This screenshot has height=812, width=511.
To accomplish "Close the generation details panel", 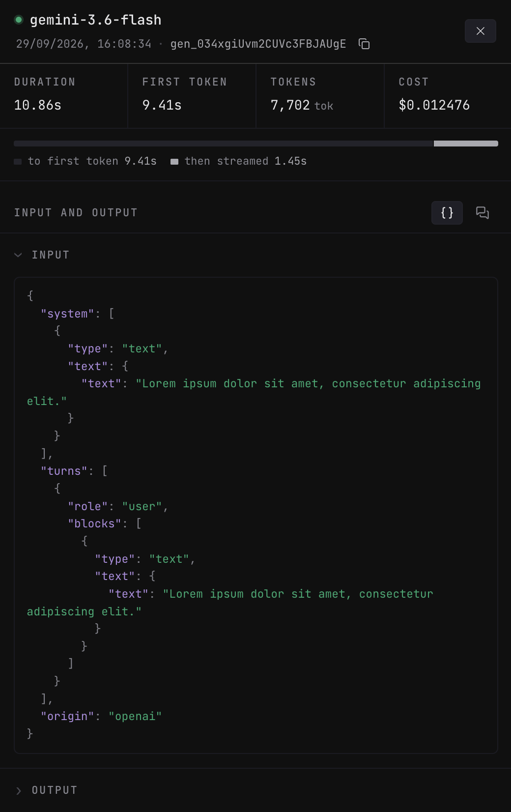I will click(x=481, y=31).
